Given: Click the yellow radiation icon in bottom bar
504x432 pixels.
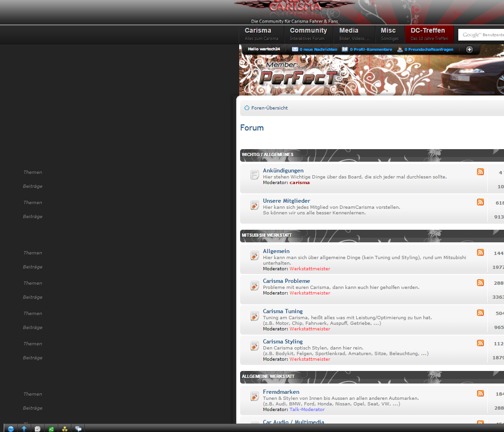Looking at the screenshot, I should pyautogui.click(x=65, y=429).
